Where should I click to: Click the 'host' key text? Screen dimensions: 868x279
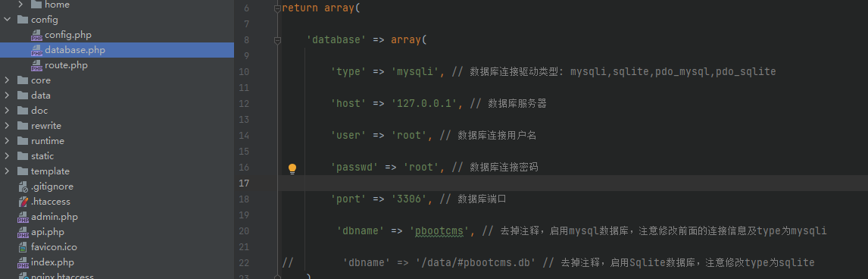[x=348, y=104]
